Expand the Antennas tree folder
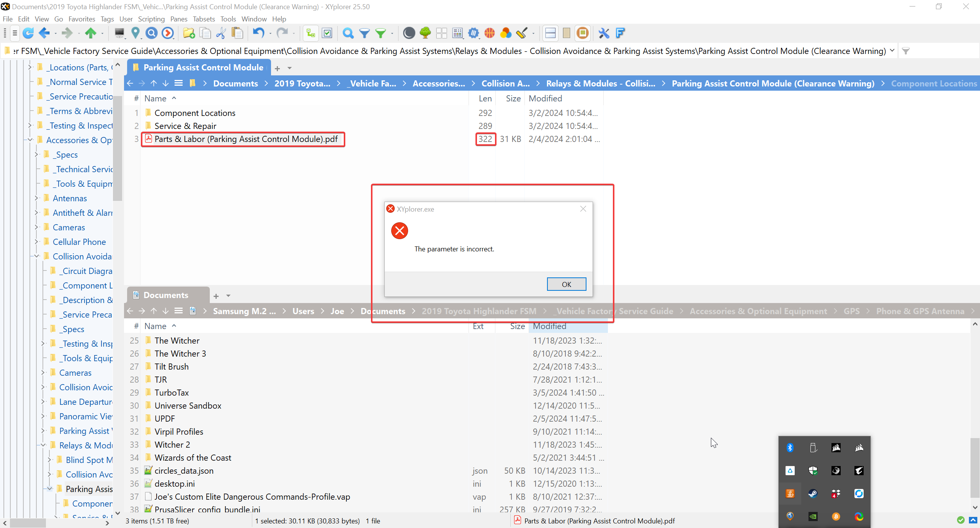 (36, 198)
